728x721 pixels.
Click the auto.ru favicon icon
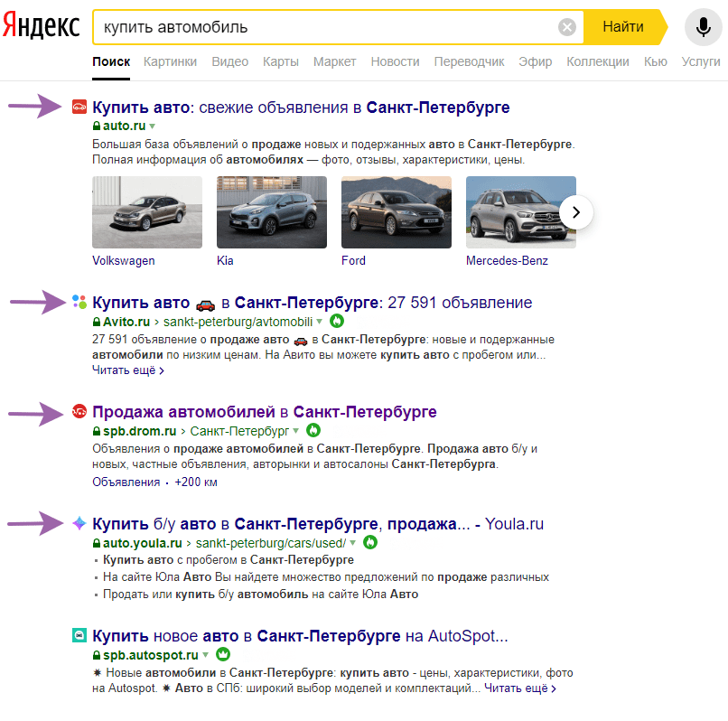click(79, 107)
